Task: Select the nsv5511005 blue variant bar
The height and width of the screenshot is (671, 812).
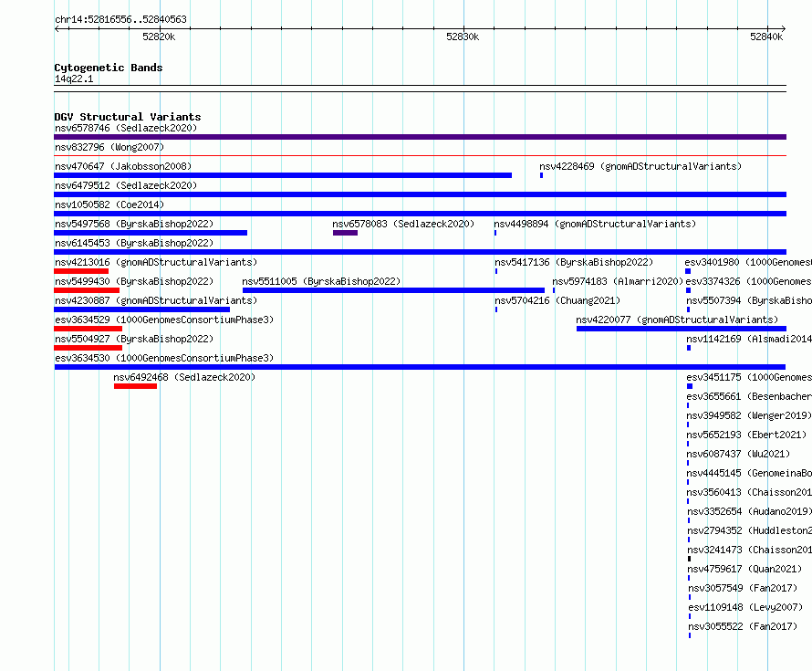Action: (393, 290)
